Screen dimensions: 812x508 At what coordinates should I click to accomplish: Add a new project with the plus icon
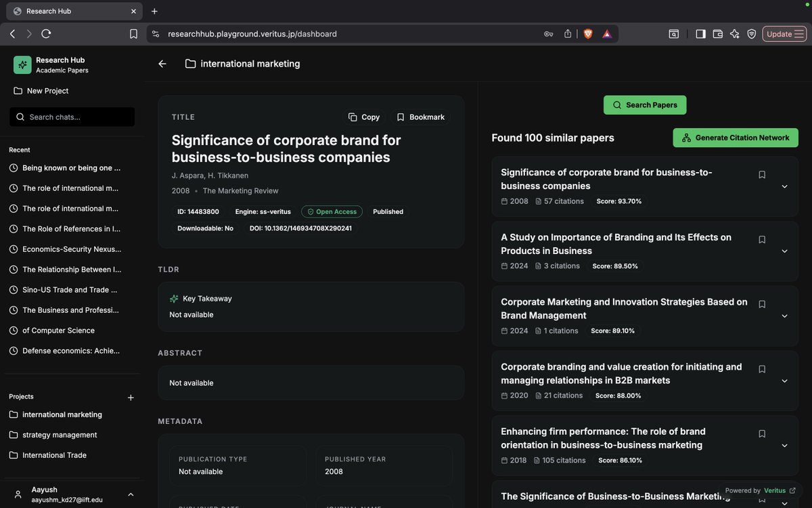click(x=131, y=398)
